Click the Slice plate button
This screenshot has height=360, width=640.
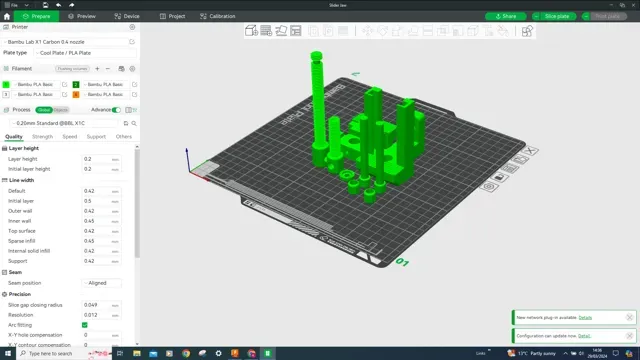click(x=557, y=16)
